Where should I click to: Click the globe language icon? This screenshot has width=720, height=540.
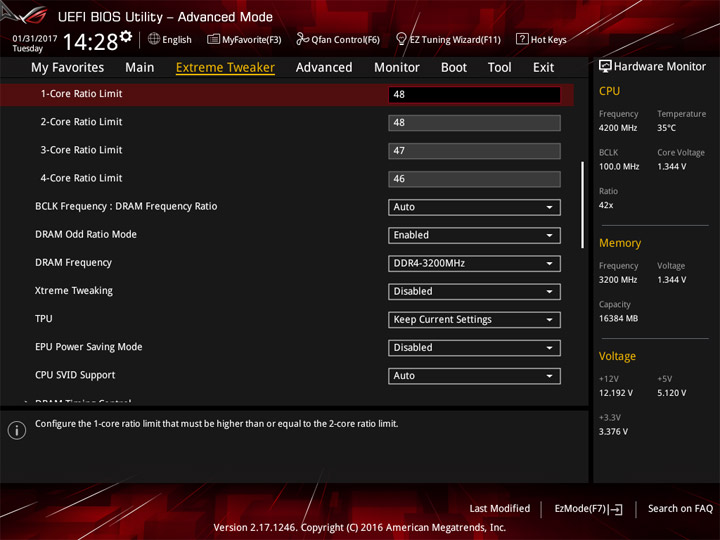pyautogui.click(x=154, y=39)
